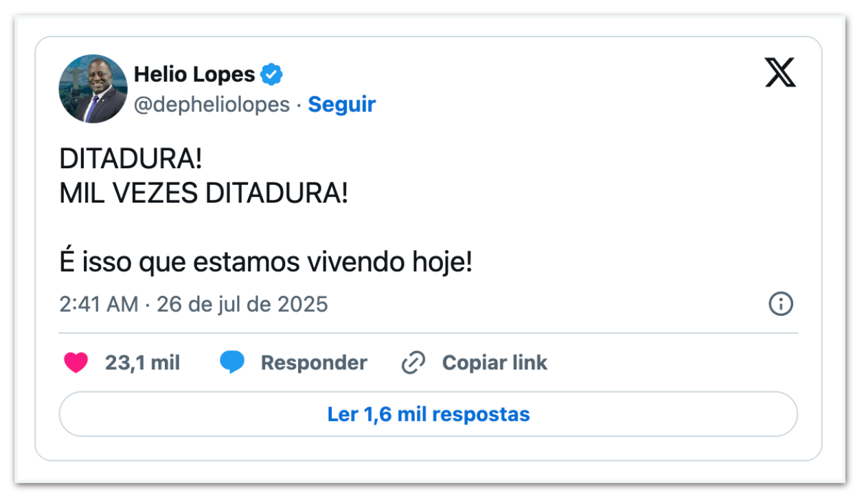
Task: Click the 23,1 mil likes count
Action: pos(142,363)
